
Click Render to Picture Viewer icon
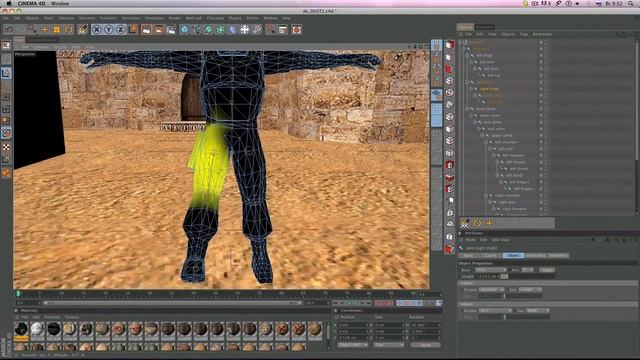158,29
